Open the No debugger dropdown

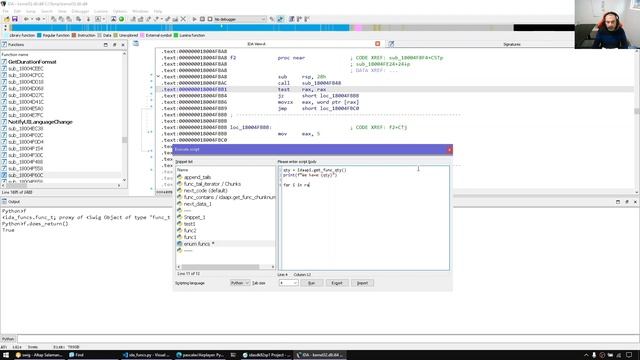[240, 19]
